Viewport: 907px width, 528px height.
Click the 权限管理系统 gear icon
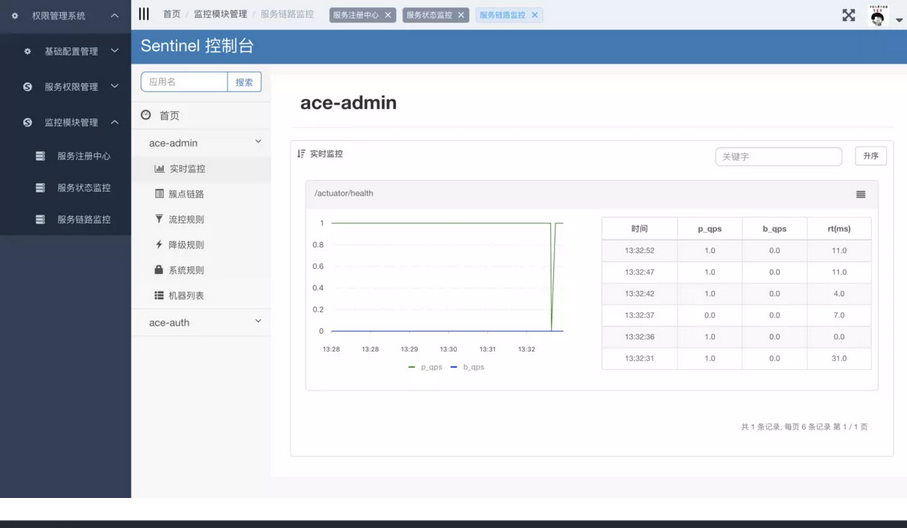tap(14, 16)
